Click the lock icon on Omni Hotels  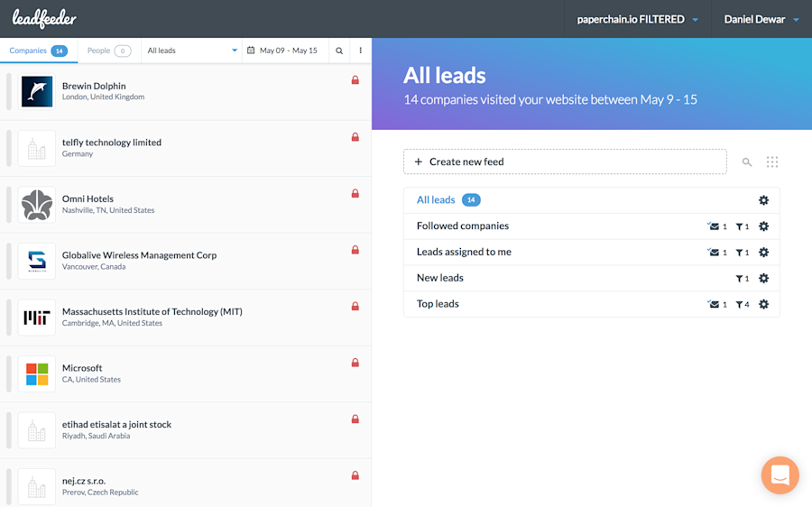pos(355,193)
